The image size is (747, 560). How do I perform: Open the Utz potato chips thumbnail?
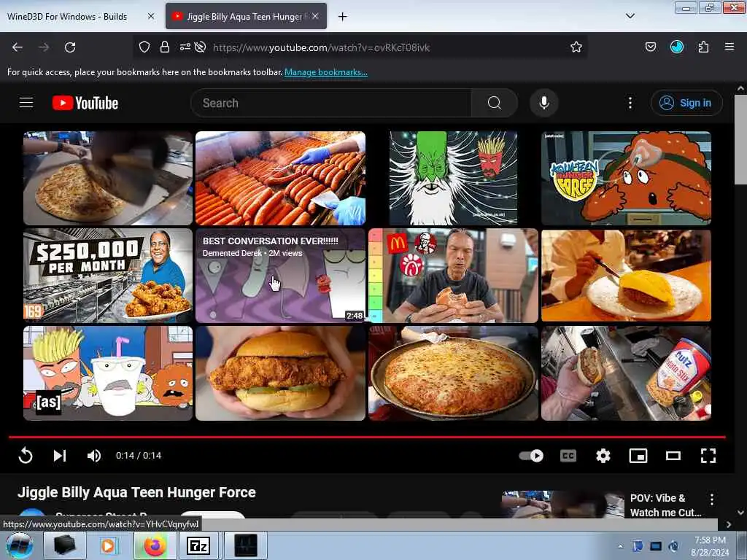pos(626,373)
